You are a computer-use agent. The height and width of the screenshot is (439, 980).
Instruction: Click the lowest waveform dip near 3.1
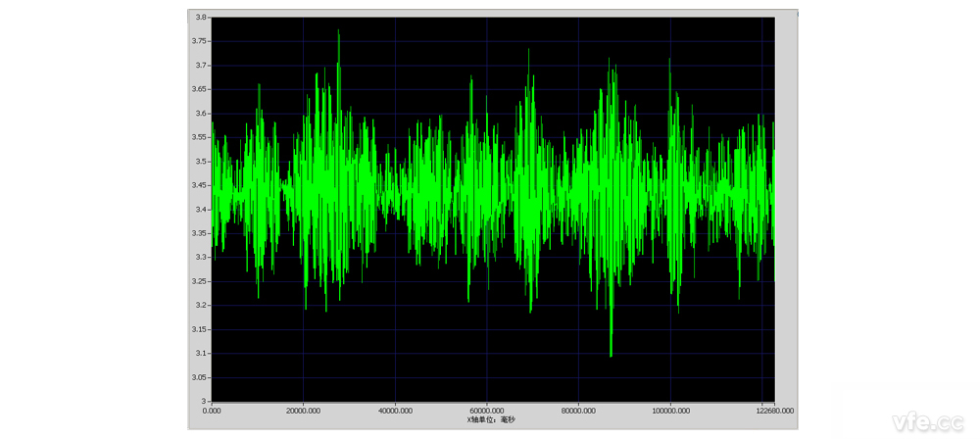[x=611, y=354]
